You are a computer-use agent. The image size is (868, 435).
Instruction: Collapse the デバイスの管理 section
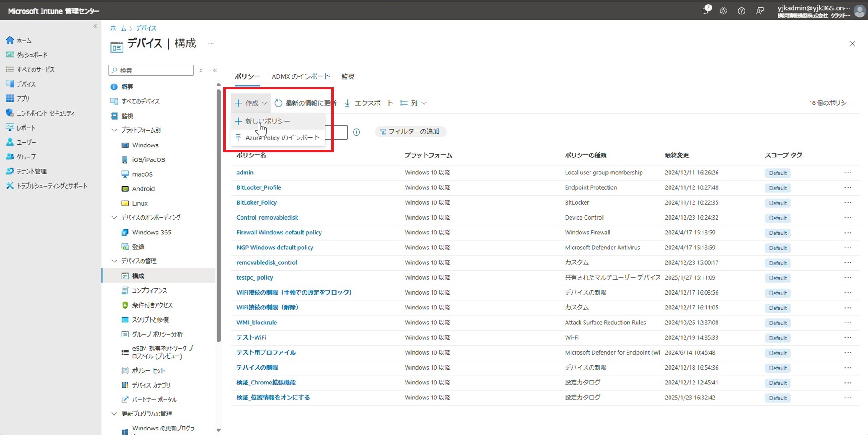click(114, 261)
